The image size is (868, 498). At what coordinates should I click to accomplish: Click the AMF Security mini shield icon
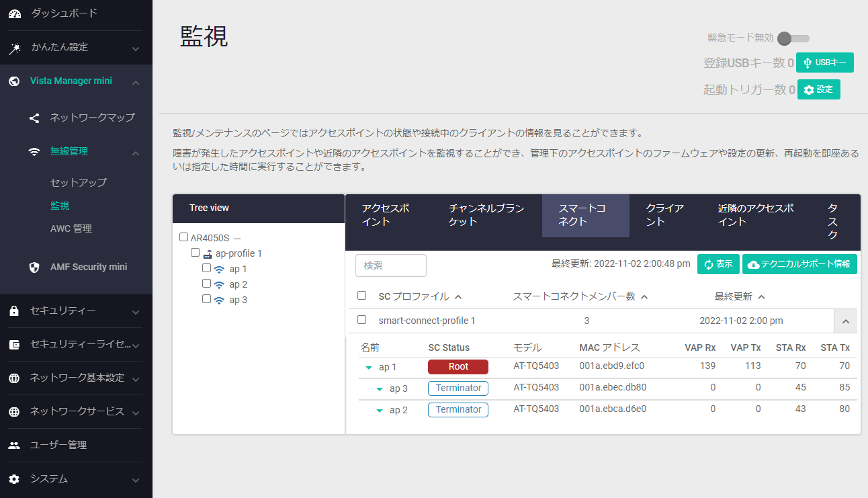[x=34, y=267]
